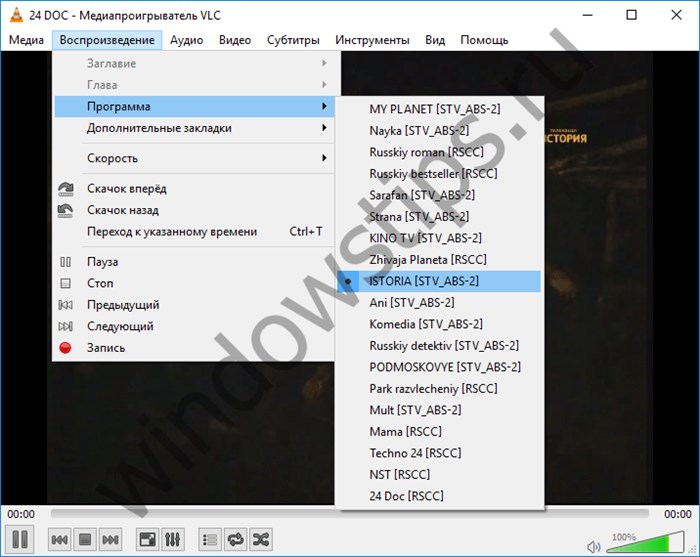Screen dimensions: 700x557
Task: Select Techno 24 [RSCC] program
Action: (x=439, y=453)
